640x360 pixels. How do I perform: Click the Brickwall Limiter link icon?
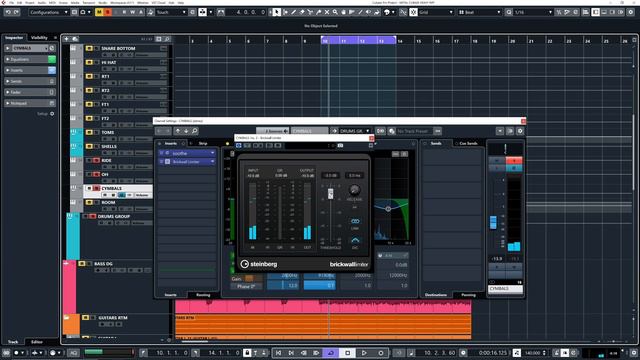point(355,221)
